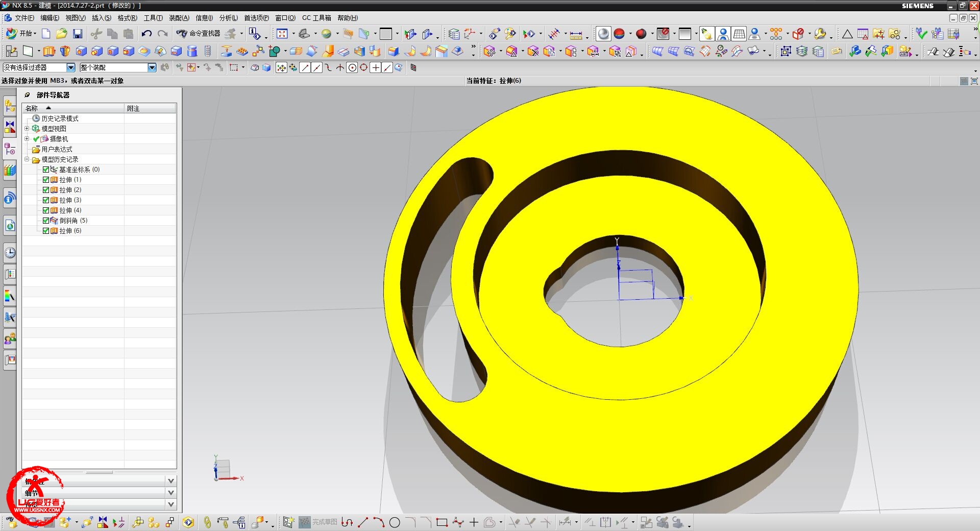980x531 pixels.
Task: Select 历史记录模式 in navigator tree
Action: tap(60, 118)
